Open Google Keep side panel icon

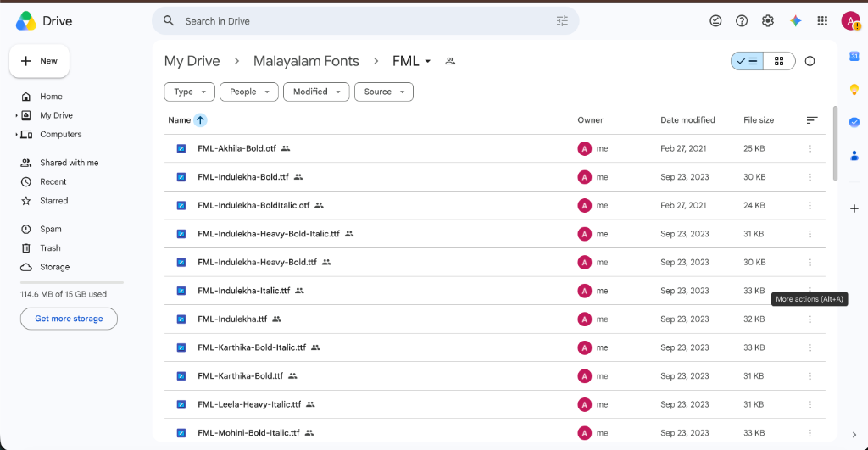point(854,90)
